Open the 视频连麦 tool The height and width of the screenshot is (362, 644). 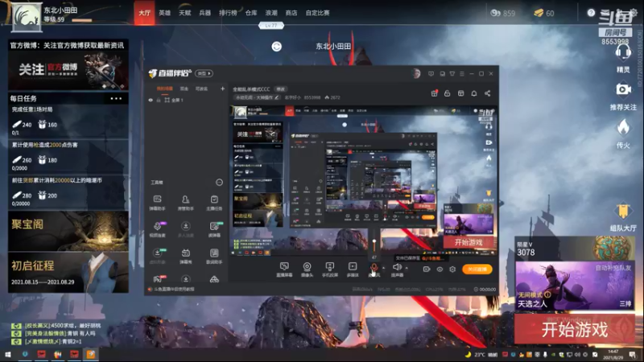pos(157,229)
